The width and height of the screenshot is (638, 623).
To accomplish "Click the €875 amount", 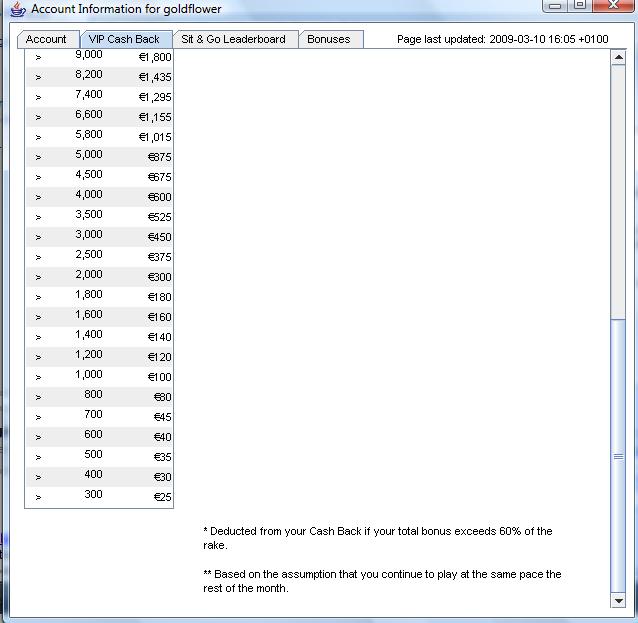I will pyautogui.click(x=160, y=157).
